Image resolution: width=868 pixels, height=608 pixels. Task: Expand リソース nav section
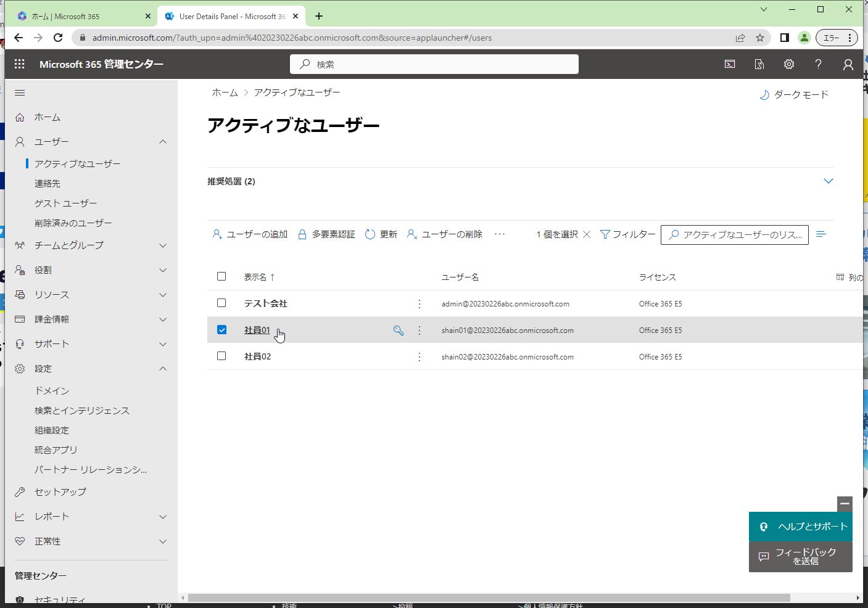pos(163,295)
